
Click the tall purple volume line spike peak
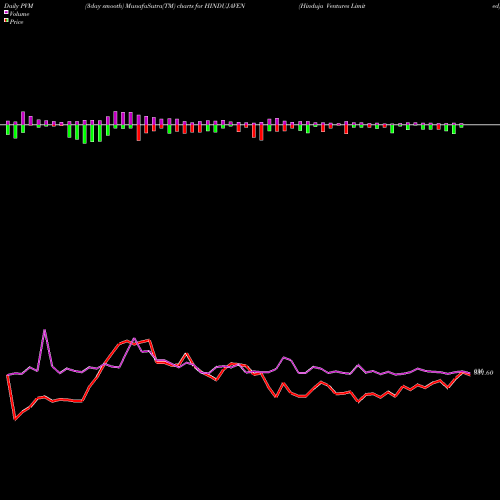point(45,330)
